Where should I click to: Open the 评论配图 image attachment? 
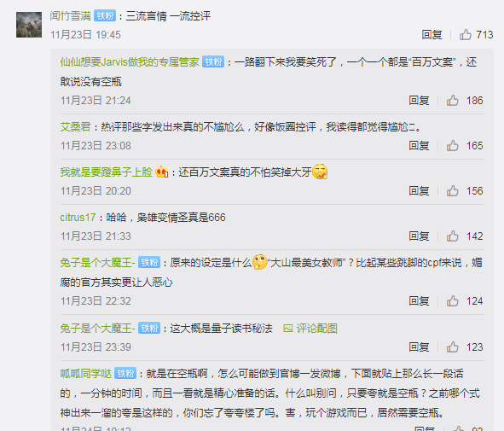click(x=310, y=329)
